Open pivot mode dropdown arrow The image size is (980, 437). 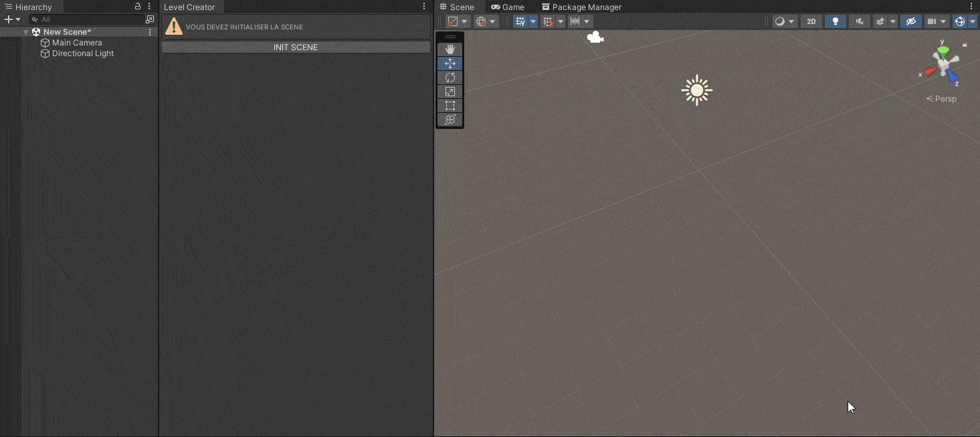click(x=464, y=21)
